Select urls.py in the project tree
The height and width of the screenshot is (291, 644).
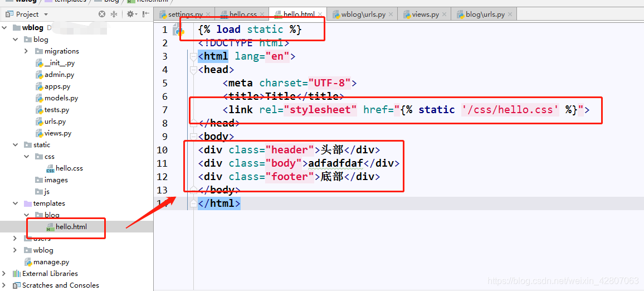(55, 122)
